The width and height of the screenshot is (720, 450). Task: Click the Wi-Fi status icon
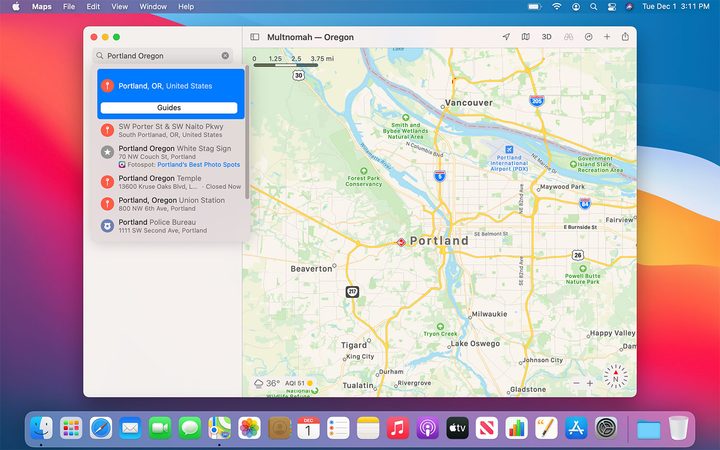pos(557,6)
